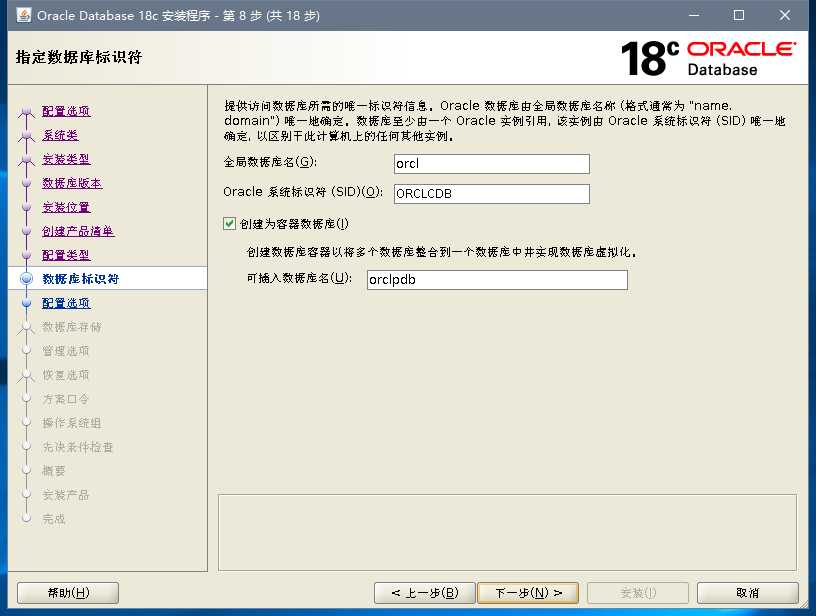Click the 概要 disabled step
Screen dimensions: 816x616
(54, 471)
